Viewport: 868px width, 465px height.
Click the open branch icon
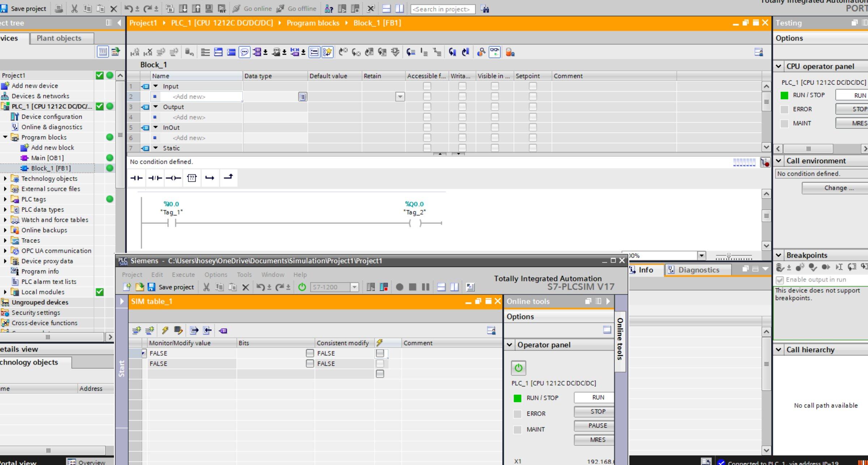point(210,178)
